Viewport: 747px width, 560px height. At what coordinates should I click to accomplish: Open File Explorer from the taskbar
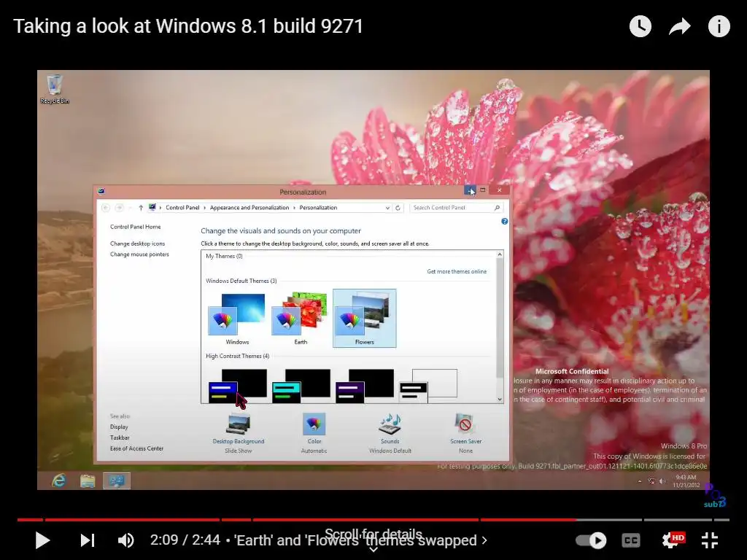tap(88, 481)
